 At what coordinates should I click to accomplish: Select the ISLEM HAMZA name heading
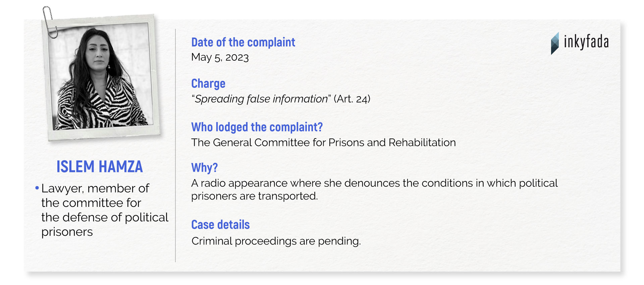click(x=100, y=167)
